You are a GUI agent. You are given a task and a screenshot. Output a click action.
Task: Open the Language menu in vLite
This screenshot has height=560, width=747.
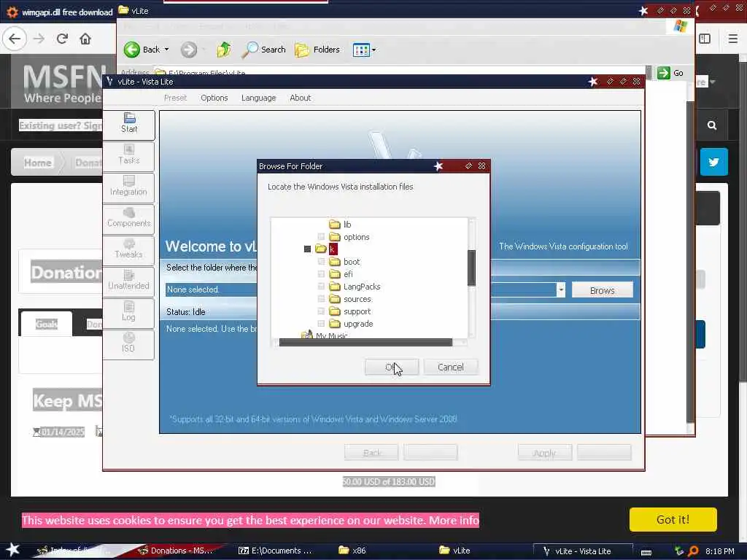(x=258, y=98)
